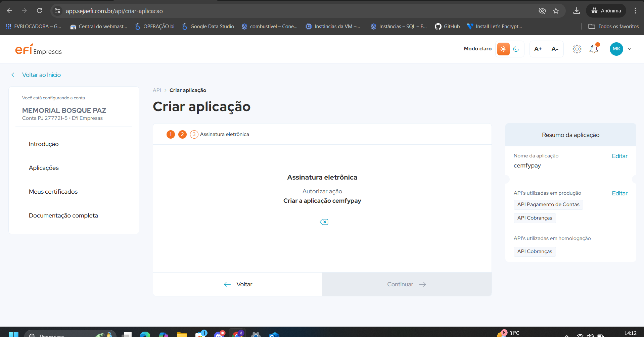Open the Install Let's Encrypt bookmark
Screen dimensions: 644x337
pos(494,27)
